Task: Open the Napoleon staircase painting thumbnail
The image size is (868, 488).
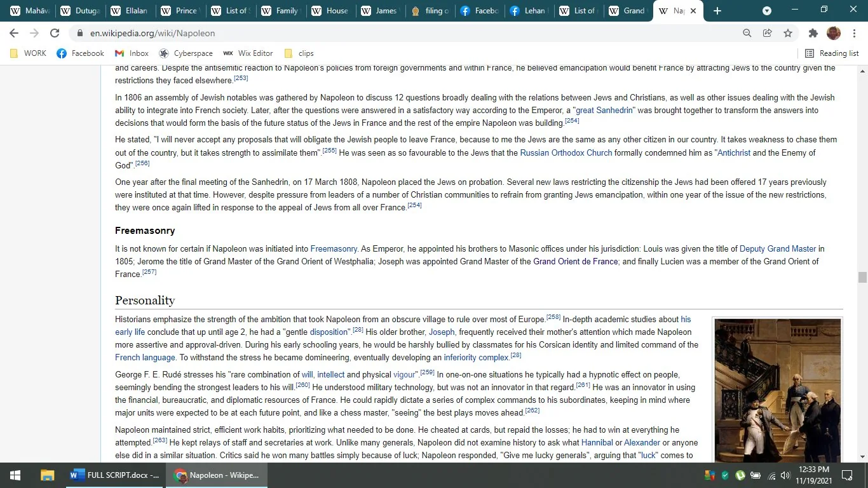Action: 778,391
